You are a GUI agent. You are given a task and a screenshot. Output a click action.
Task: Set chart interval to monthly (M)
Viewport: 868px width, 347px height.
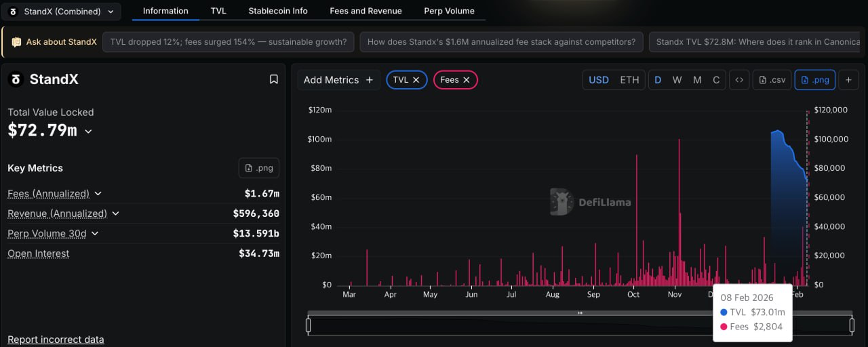tap(697, 80)
